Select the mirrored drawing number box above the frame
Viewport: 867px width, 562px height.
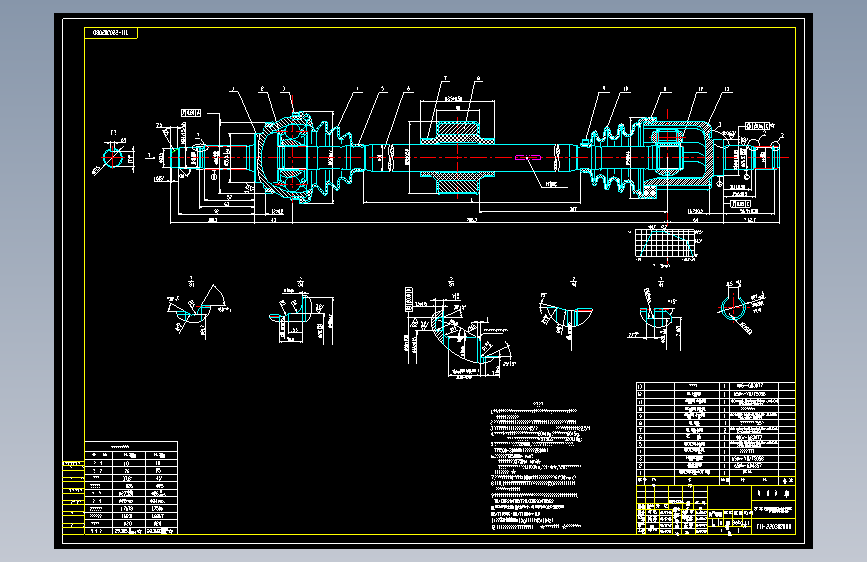pos(111,33)
